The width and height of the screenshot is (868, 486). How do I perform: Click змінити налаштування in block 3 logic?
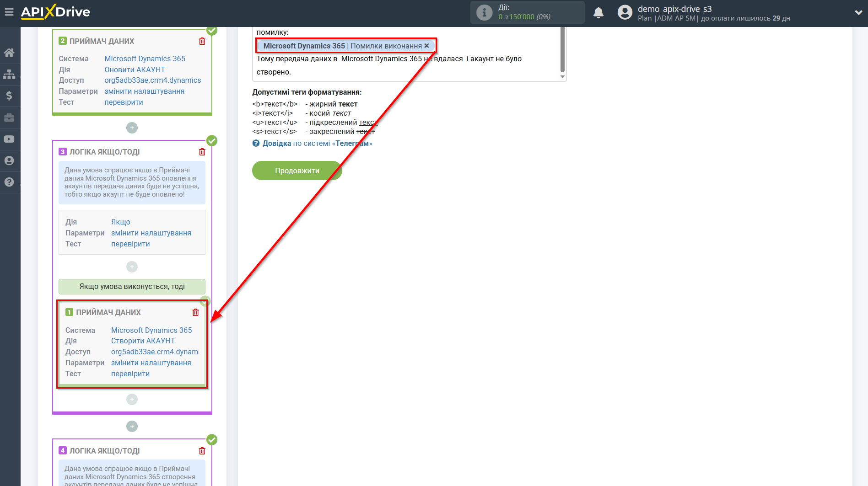[151, 233]
